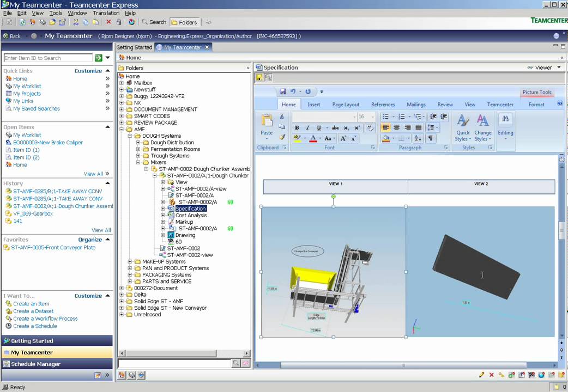Click the Enter Item ID search field
This screenshot has width=568, height=392.
click(x=48, y=58)
